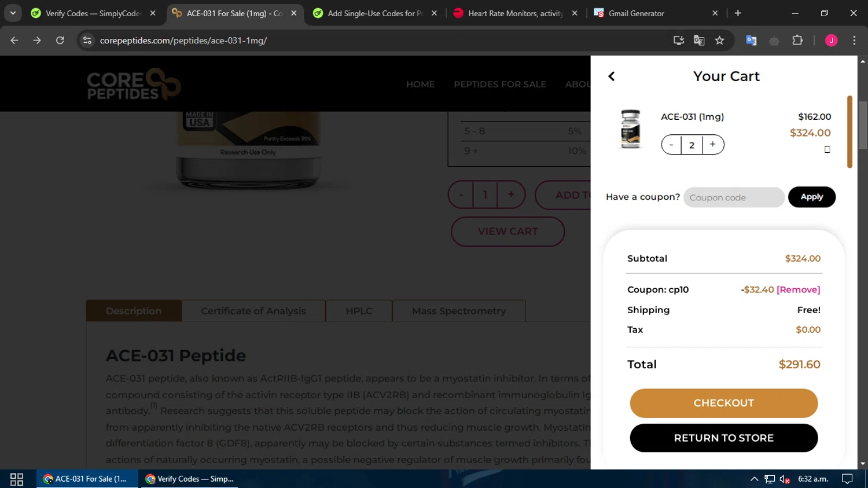Image resolution: width=868 pixels, height=488 pixels.
Task: Close the Gmail Generator browser tab
Action: 715,13
